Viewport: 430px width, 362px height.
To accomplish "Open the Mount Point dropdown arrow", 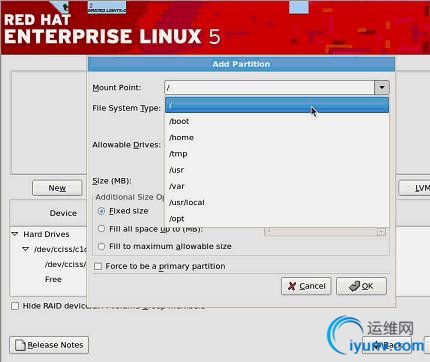I will click(x=382, y=88).
